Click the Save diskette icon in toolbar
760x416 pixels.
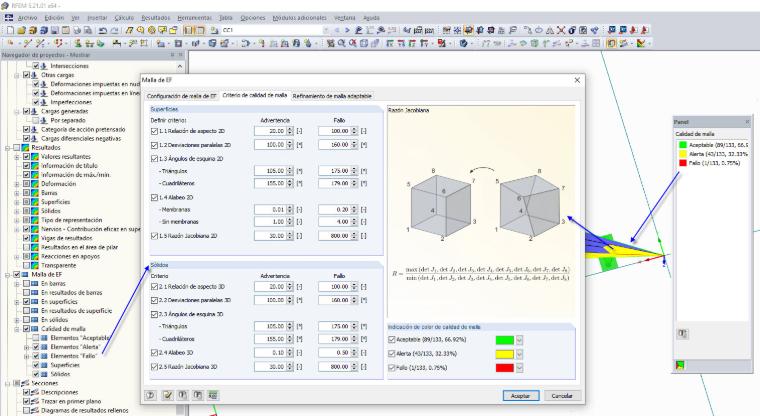pyautogui.click(x=55, y=30)
